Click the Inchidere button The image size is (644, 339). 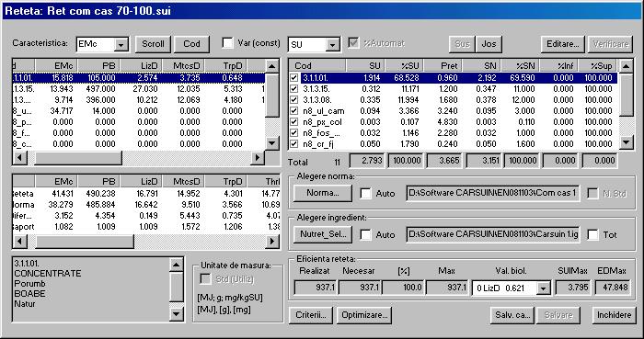click(614, 315)
